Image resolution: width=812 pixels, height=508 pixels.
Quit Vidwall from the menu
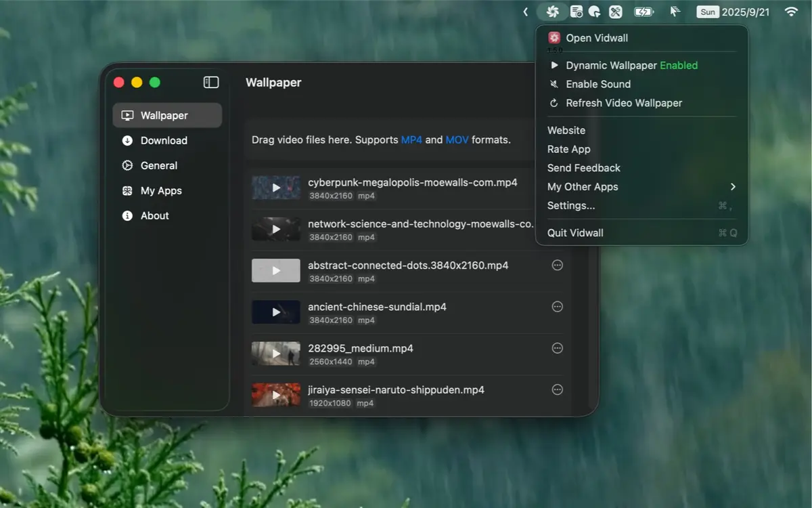click(575, 232)
